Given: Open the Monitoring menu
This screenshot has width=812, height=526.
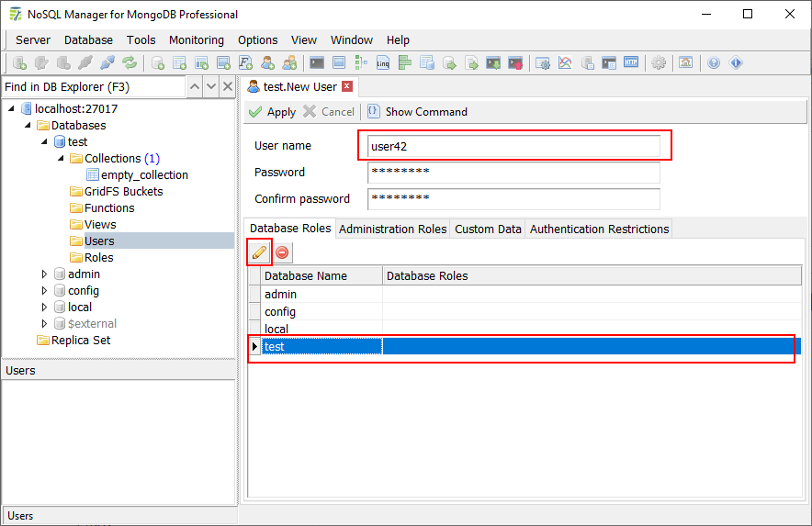Looking at the screenshot, I should click(196, 39).
